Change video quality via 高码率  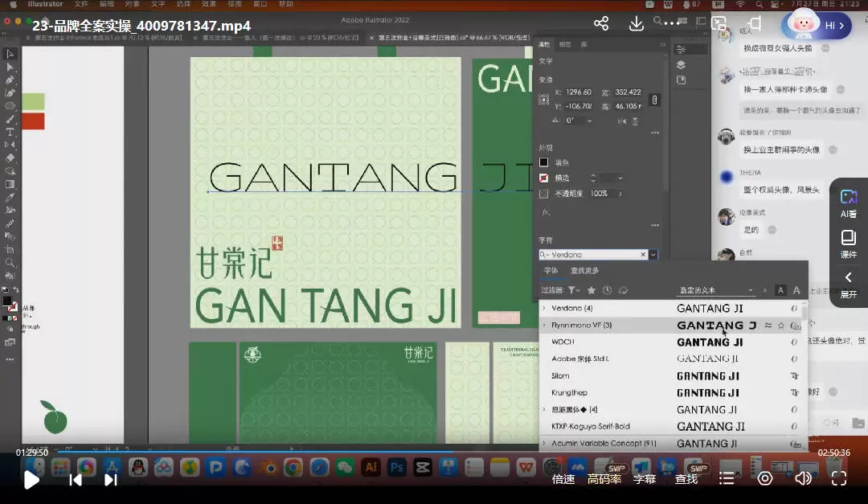pos(604,479)
